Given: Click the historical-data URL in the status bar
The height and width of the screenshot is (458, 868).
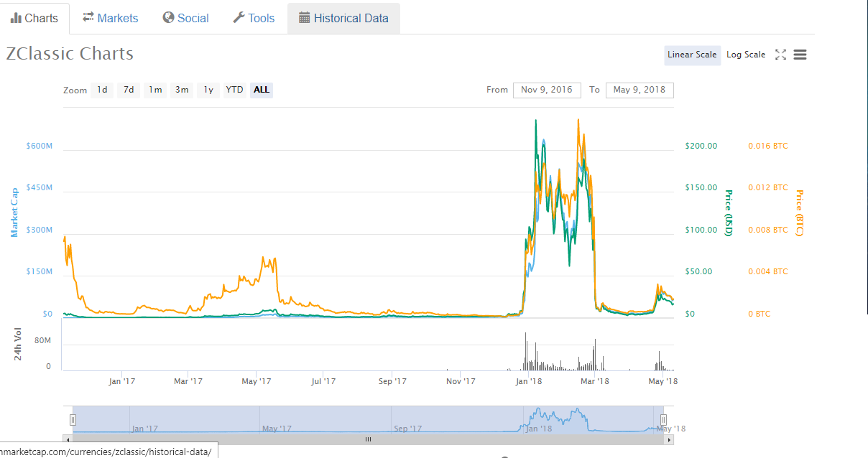Looking at the screenshot, I should coord(106,452).
